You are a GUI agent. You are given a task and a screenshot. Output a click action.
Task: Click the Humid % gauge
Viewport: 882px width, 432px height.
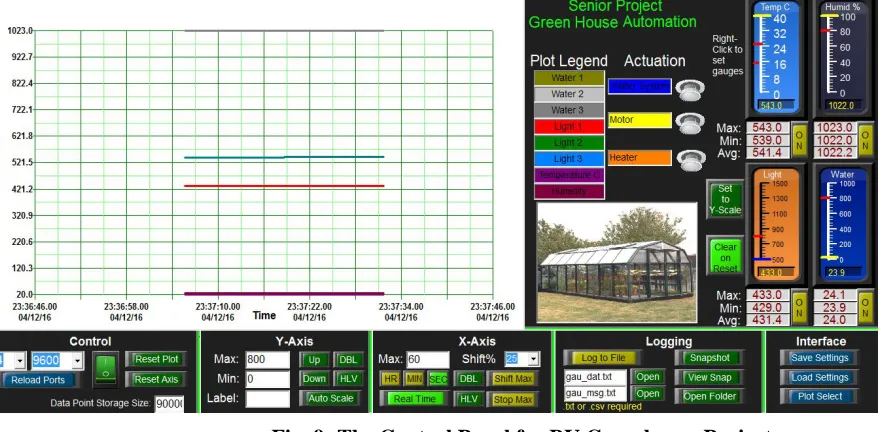tap(843, 58)
